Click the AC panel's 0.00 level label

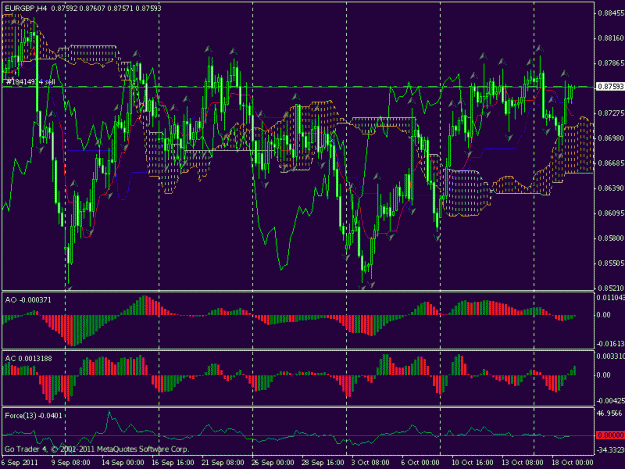click(x=603, y=375)
